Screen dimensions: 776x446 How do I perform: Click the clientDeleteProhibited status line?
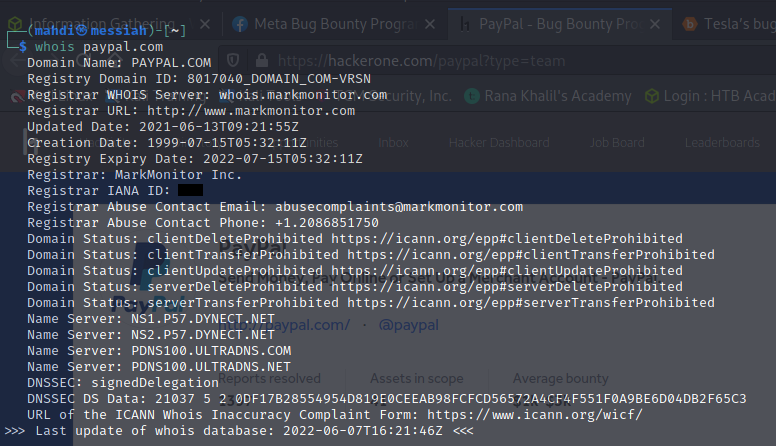(x=355, y=239)
